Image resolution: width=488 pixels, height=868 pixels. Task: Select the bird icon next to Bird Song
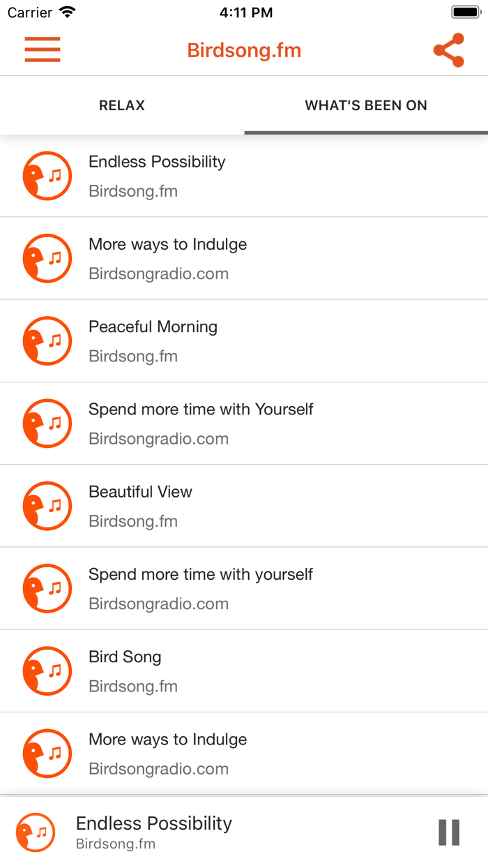pos(47,671)
